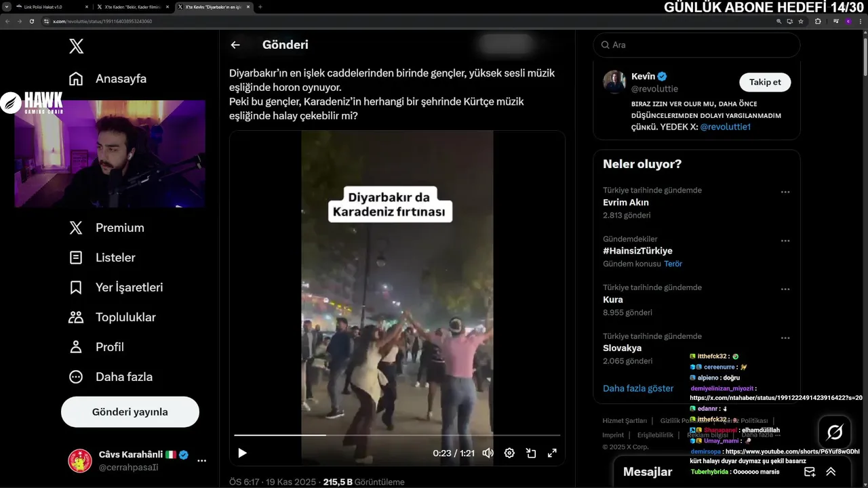The height and width of the screenshot is (488, 868).
Task: Follow Kevîn with Takip et
Action: pyautogui.click(x=765, y=82)
